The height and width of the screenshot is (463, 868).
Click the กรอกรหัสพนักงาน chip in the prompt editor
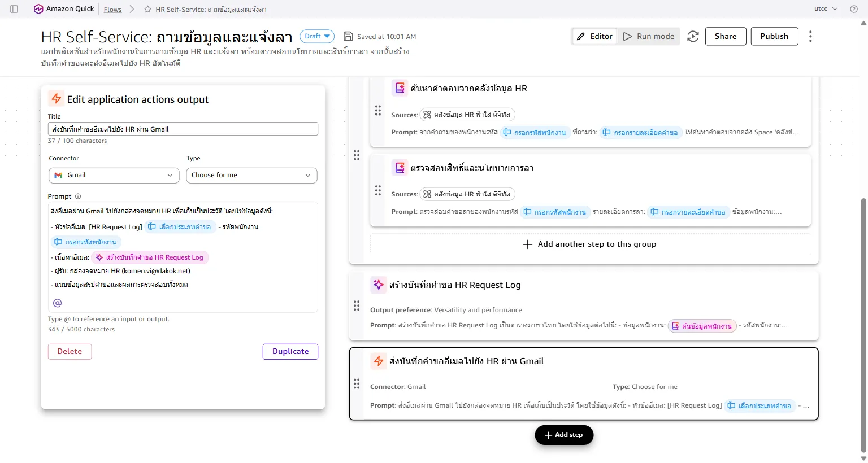pos(86,242)
